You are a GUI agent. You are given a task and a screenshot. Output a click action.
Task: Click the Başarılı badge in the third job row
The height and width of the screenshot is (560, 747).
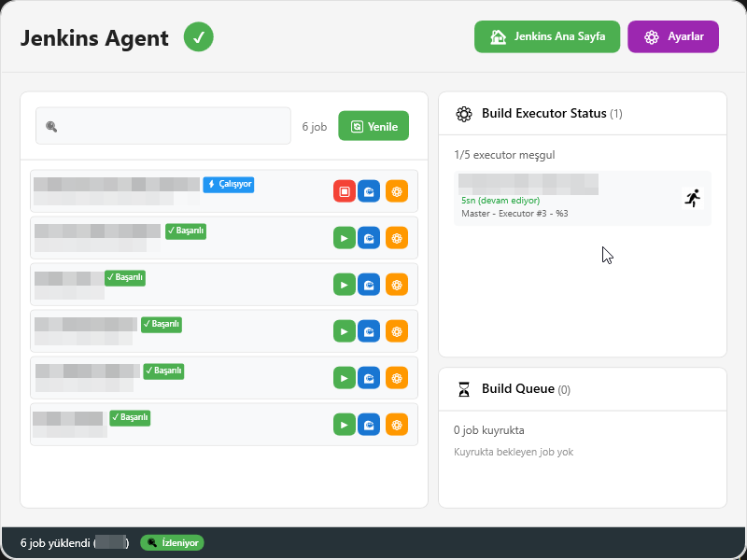click(125, 277)
